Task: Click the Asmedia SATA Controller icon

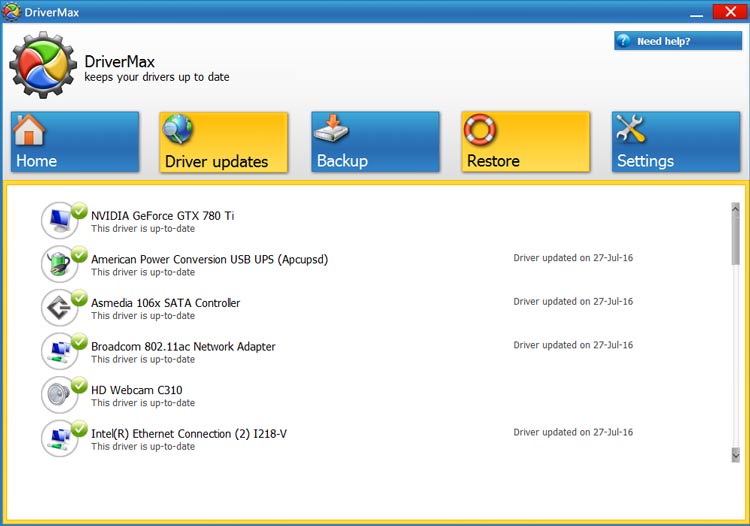Action: pyautogui.click(x=60, y=307)
